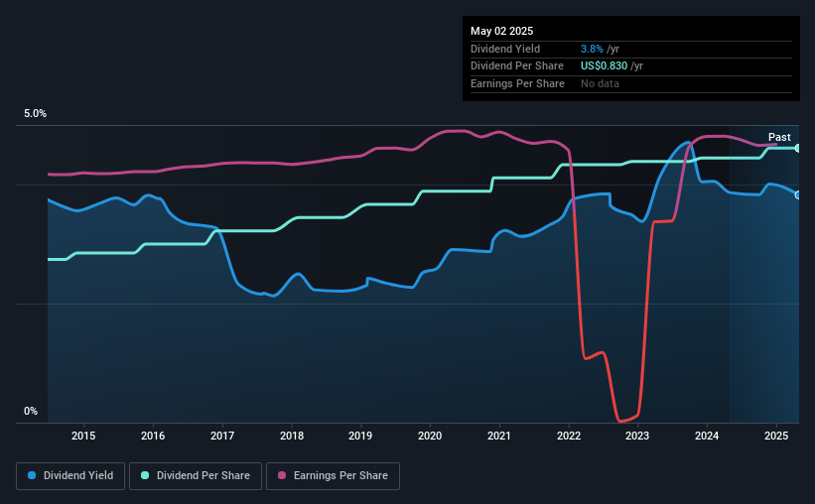Select the Dividend Yield endpoint marker
This screenshot has height=504, width=815.
798,195
